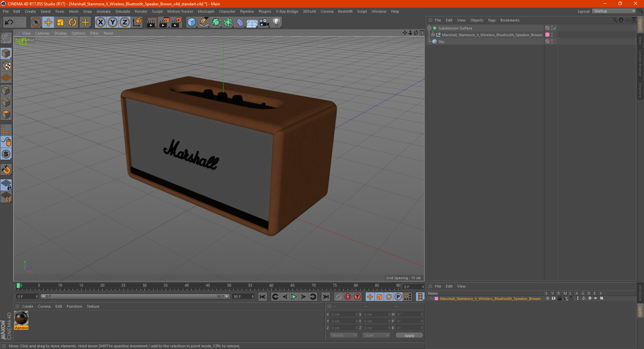Toggle layer lock icon in Layers panel

tap(571, 298)
